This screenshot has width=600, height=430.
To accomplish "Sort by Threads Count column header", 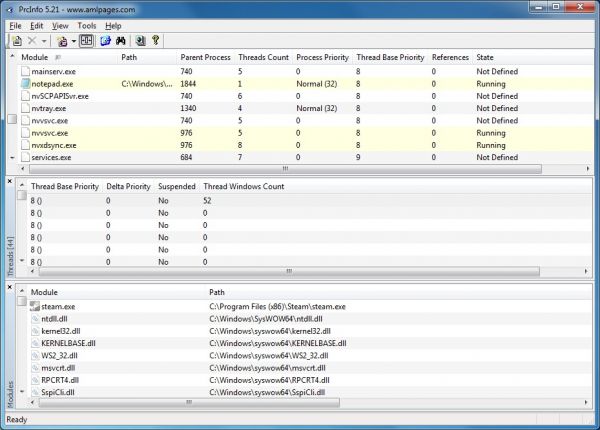I will pos(261,57).
